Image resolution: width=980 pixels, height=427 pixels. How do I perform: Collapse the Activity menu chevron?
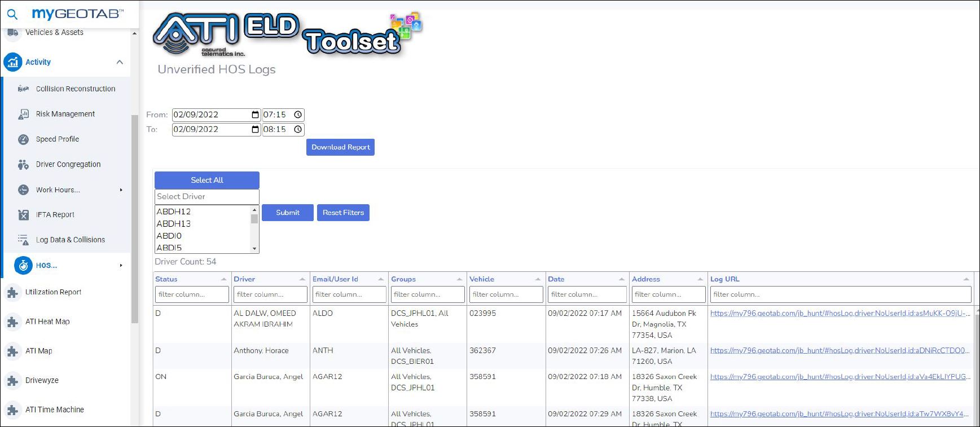[x=120, y=62]
